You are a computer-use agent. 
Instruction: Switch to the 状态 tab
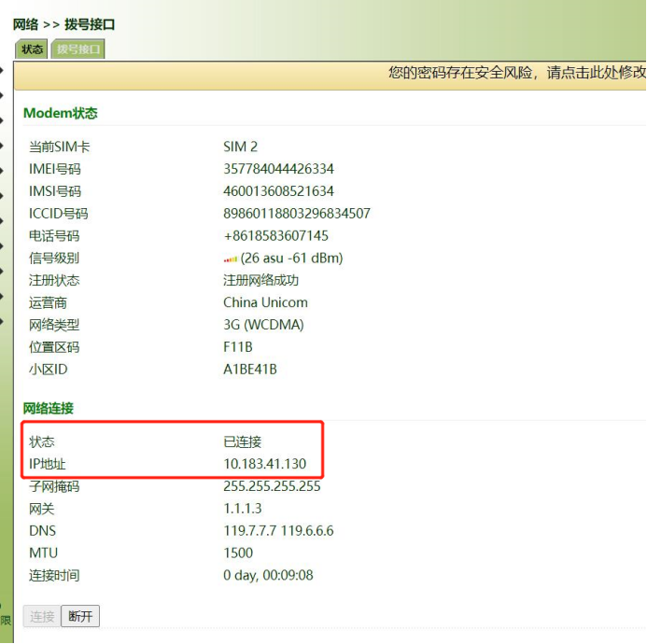pos(32,49)
